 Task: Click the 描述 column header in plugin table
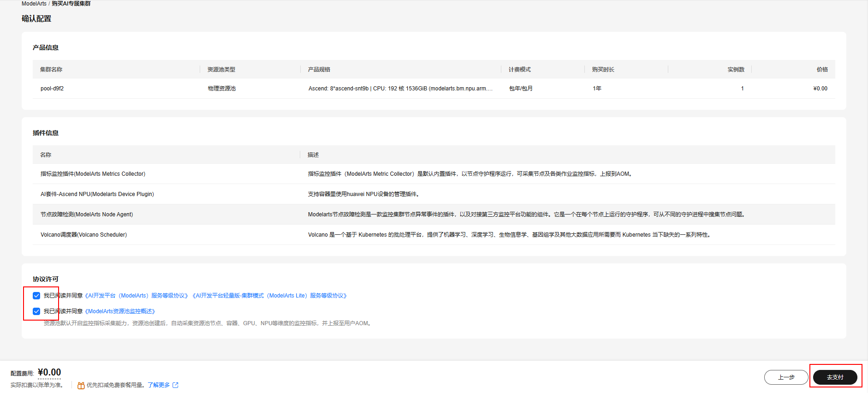(313, 155)
